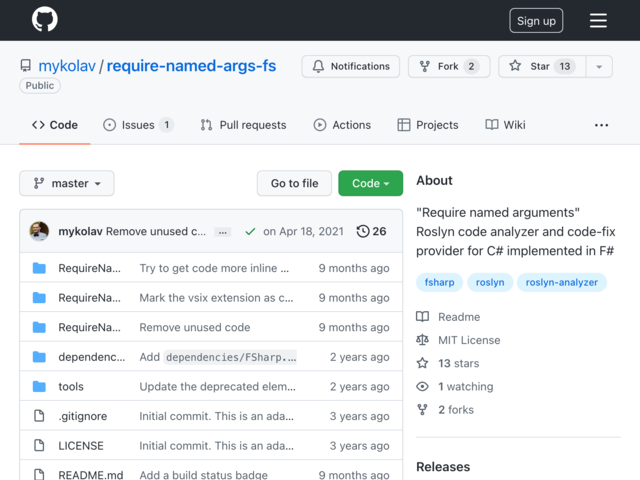
Task: Jump to Readme in About sidebar
Action: tap(459, 317)
